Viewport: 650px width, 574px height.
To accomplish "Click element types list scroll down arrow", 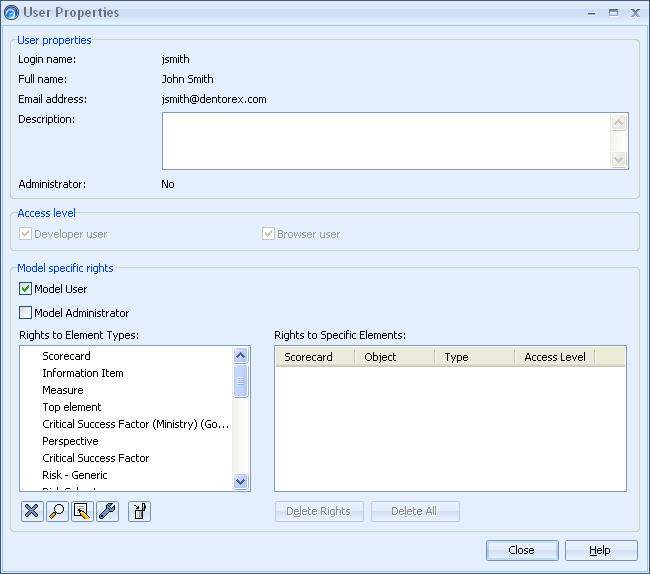I will tap(240, 481).
